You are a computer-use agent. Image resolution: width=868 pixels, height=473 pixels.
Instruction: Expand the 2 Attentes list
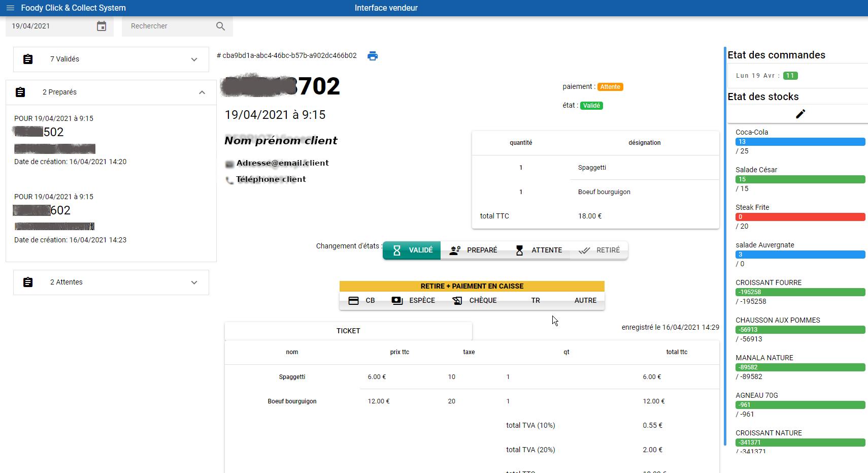coord(194,282)
